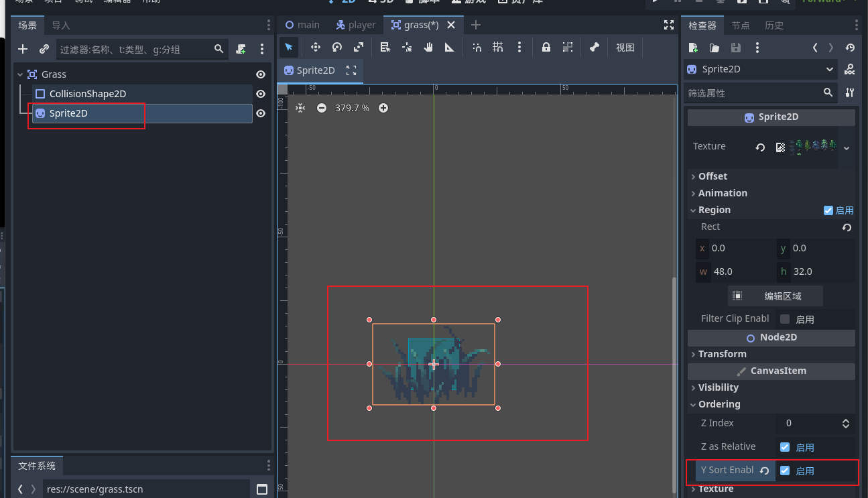Close the grass(*) scene tab
868x498 pixels.
click(x=451, y=25)
